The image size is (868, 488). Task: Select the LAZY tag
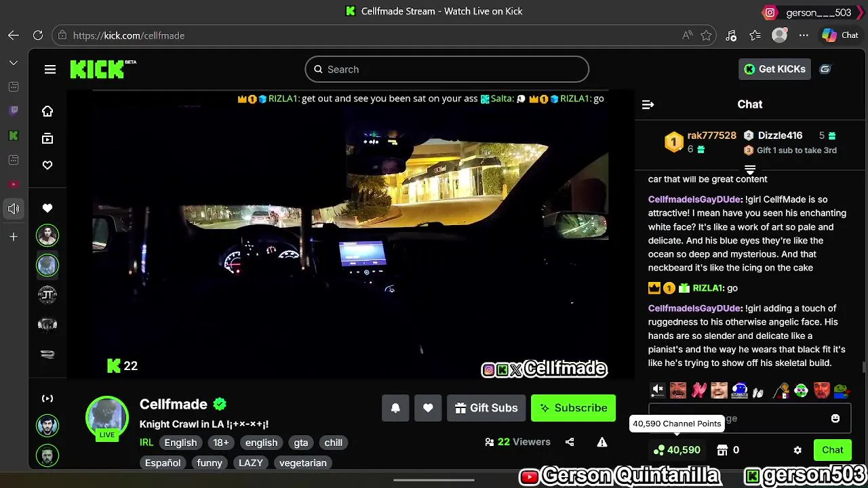251,463
